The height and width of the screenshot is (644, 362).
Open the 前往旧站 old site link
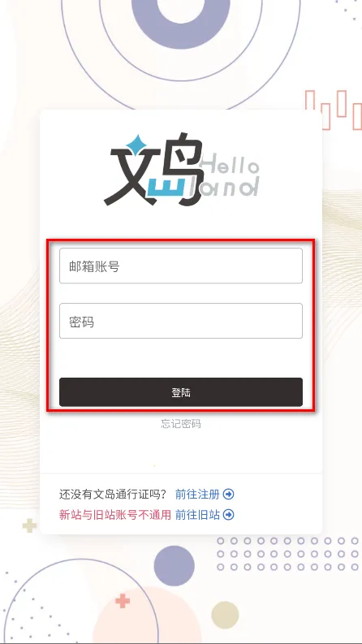tap(197, 514)
